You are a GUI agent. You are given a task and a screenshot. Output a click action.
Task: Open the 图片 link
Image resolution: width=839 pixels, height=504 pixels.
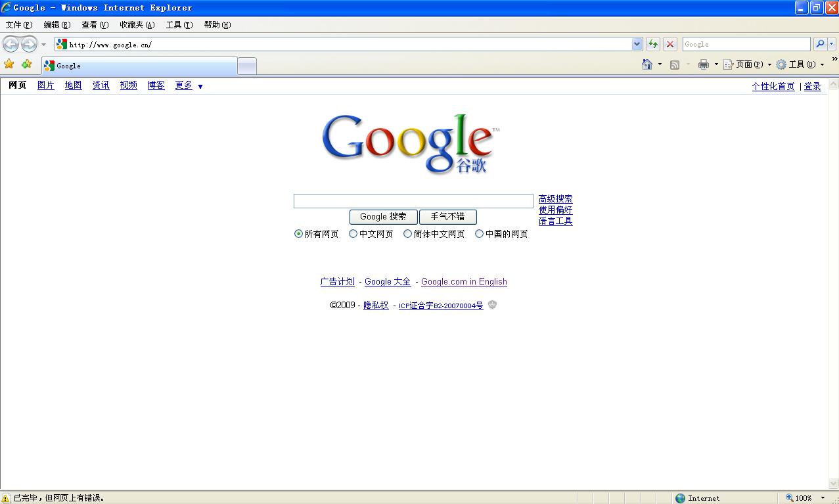click(x=46, y=85)
